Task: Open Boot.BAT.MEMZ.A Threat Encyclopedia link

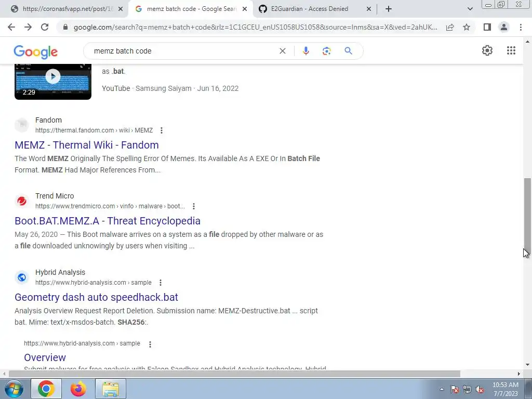Action: click(x=108, y=221)
